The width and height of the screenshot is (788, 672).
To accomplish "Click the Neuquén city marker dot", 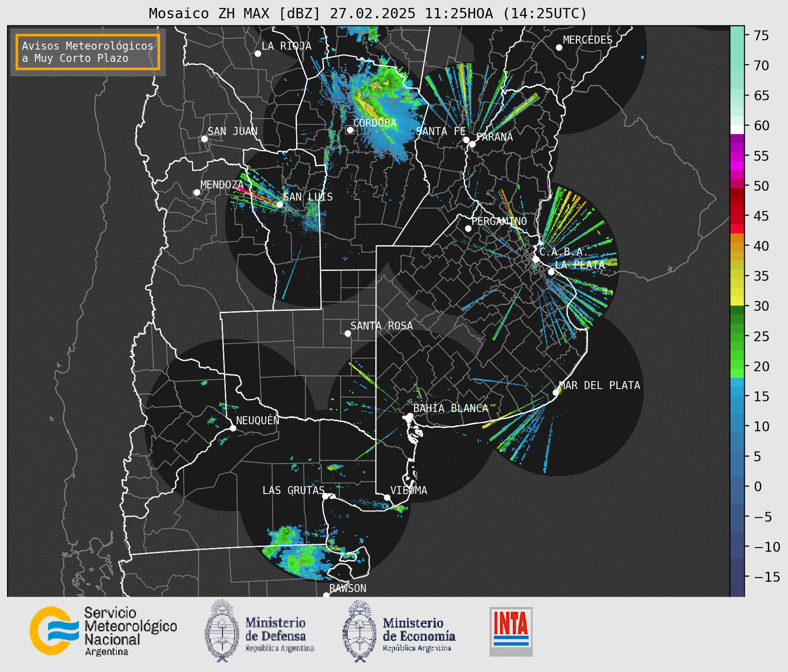I will pos(233,428).
